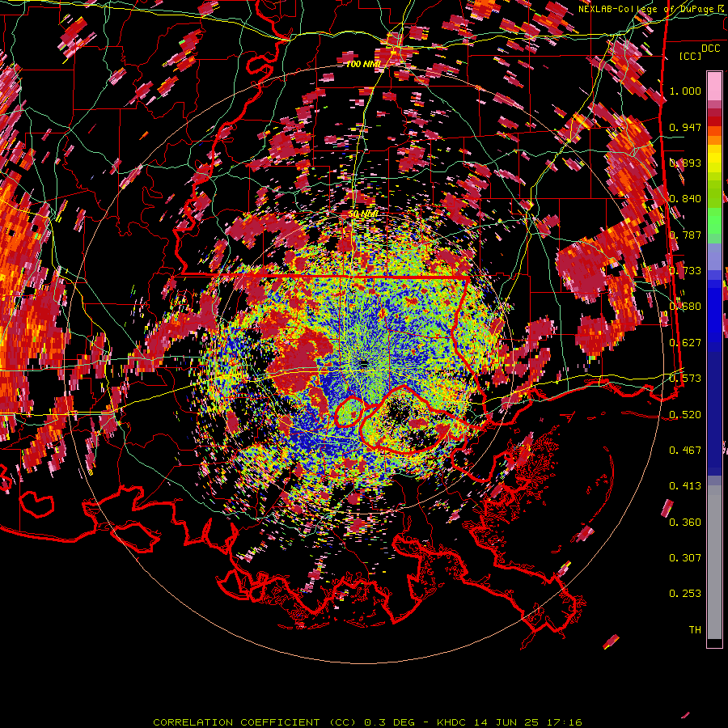Select the 0.360 legend value

coord(685,523)
